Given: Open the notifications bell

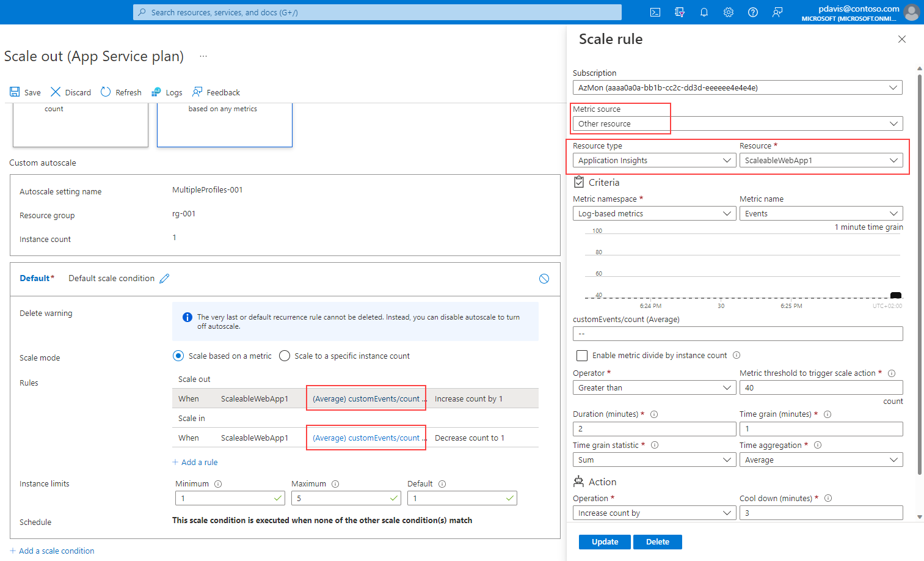Looking at the screenshot, I should click(704, 12).
